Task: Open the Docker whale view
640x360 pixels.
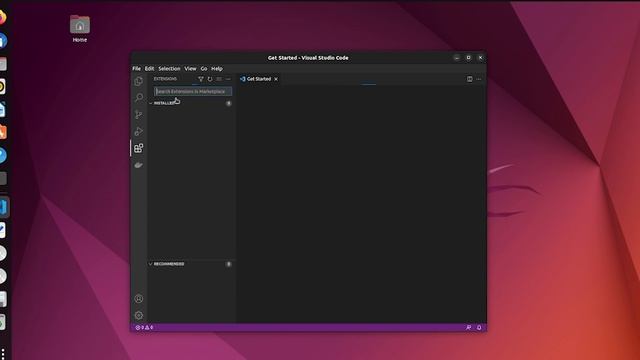Action: pyautogui.click(x=139, y=165)
